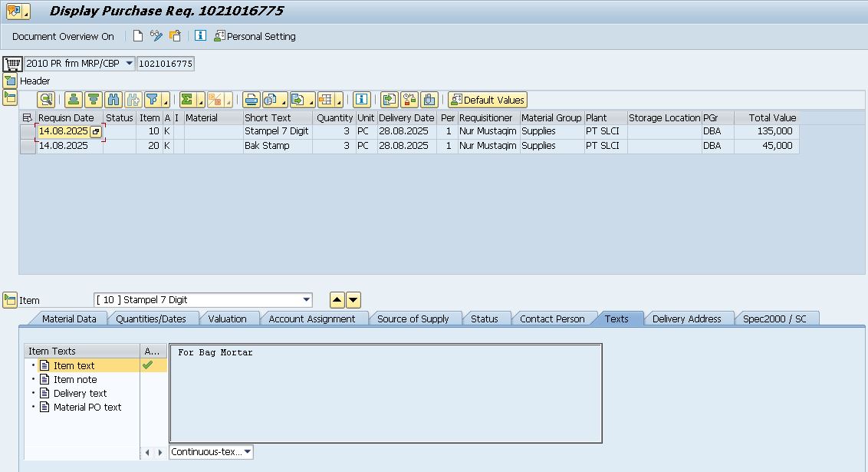Expand the Header section
The height and width of the screenshot is (472, 868).
pos(9,81)
